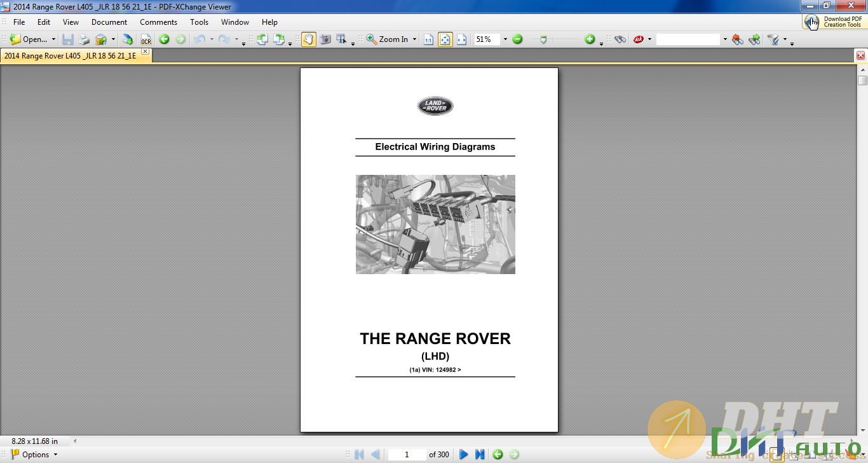868x463 pixels.
Task: Find previous match with binoculars icon
Action: (738, 39)
